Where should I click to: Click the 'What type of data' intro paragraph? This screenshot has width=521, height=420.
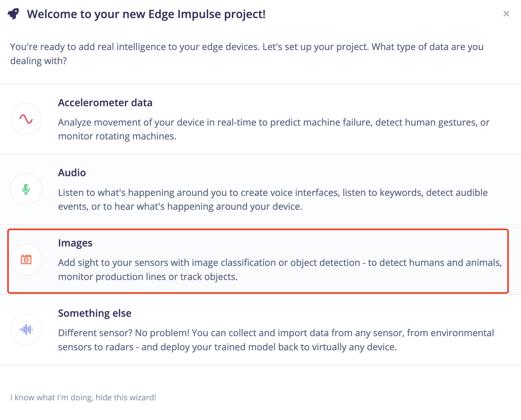coord(247,54)
